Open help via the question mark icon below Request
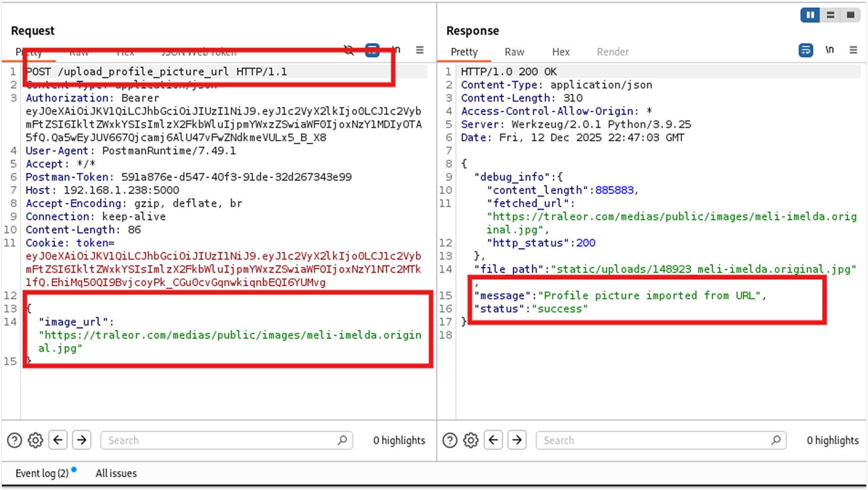The width and height of the screenshot is (868, 490). (x=14, y=440)
